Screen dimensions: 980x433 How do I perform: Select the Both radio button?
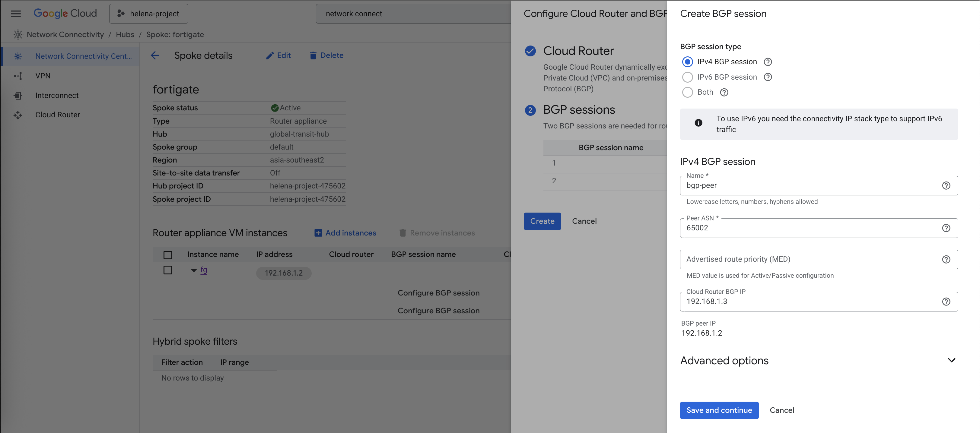pos(687,92)
